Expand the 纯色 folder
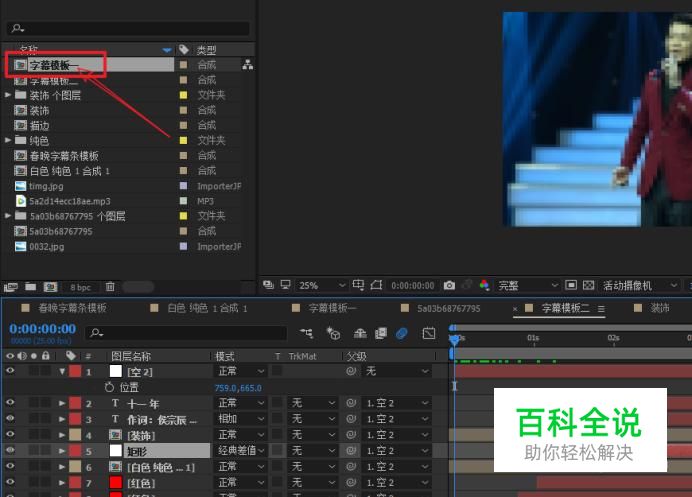Screen dimensions: 692x497 8,140
